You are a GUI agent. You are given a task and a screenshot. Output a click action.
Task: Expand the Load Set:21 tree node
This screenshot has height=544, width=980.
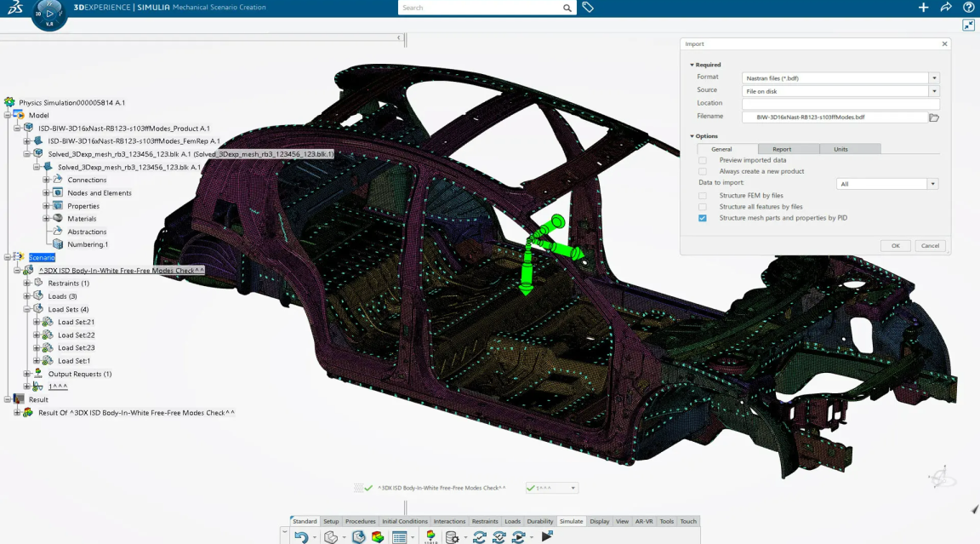coord(37,322)
